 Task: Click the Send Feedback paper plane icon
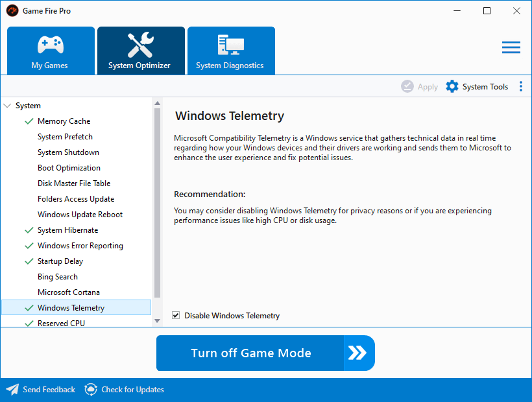(12, 390)
